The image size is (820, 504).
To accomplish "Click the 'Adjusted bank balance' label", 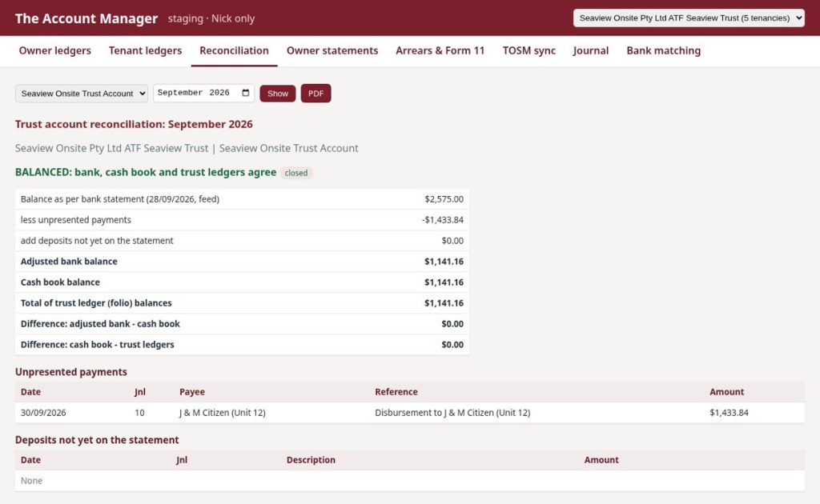I will pos(69,262).
